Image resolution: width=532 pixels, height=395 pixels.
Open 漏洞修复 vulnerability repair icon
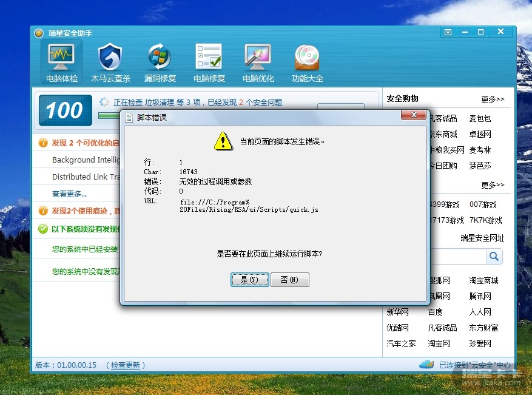coord(160,62)
